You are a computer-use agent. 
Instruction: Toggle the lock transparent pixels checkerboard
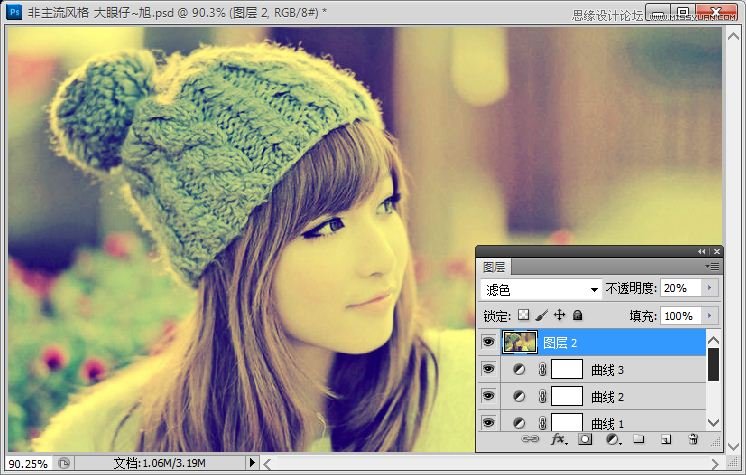[x=523, y=315]
